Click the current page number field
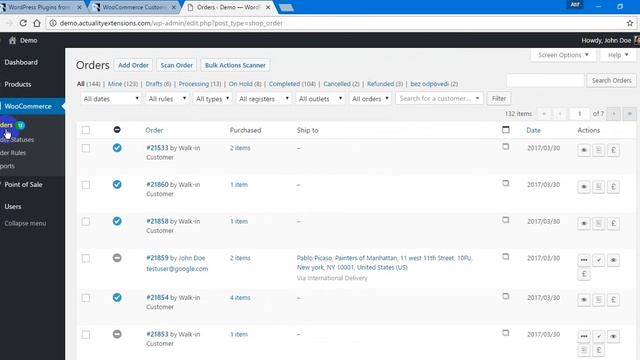This screenshot has width=640, height=360. (x=579, y=114)
